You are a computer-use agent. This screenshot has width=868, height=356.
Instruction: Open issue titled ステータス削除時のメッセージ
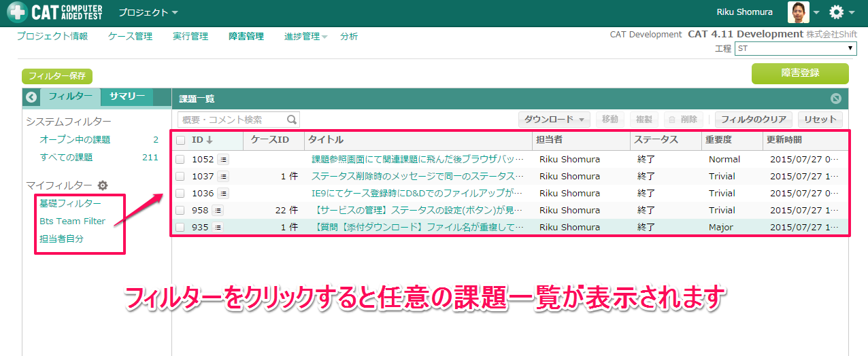click(x=418, y=176)
